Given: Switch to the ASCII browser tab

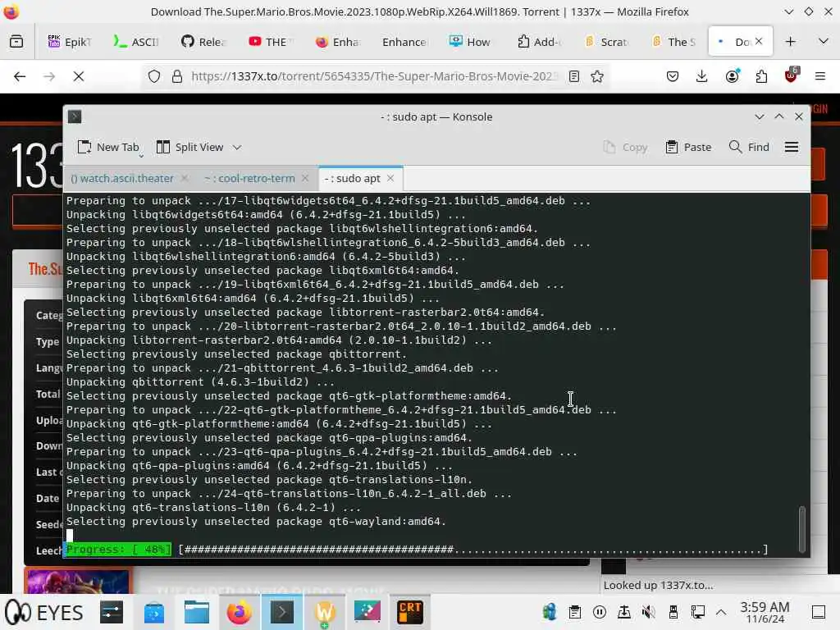Looking at the screenshot, I should (136, 41).
